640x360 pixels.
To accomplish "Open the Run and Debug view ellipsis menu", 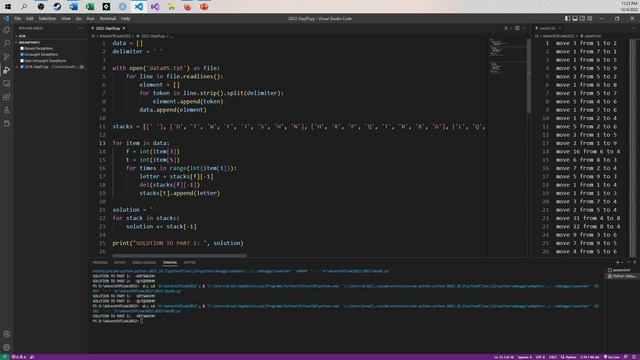I will (x=80, y=28).
